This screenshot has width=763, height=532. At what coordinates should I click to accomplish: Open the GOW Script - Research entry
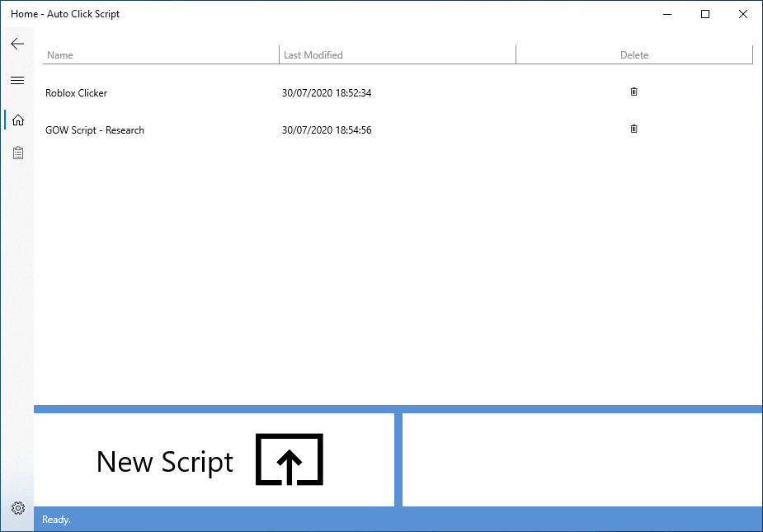(95, 129)
